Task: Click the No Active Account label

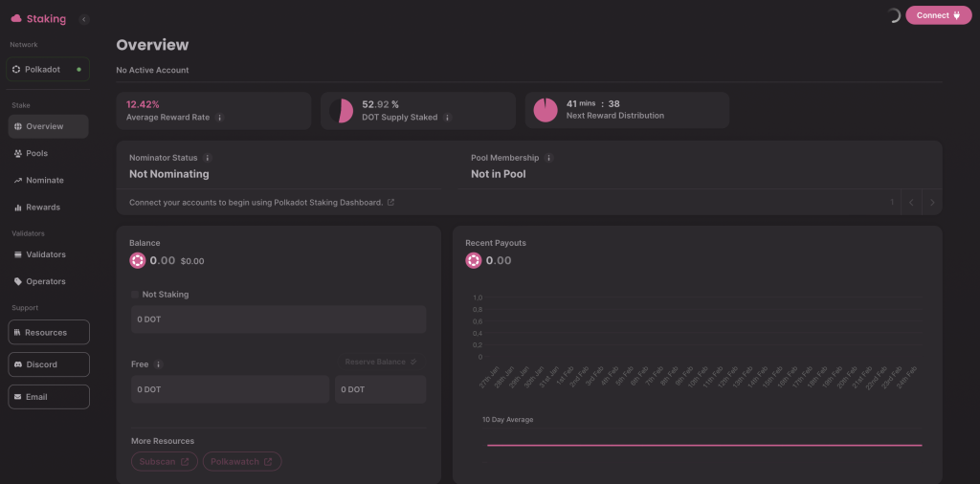Action: 152,70
